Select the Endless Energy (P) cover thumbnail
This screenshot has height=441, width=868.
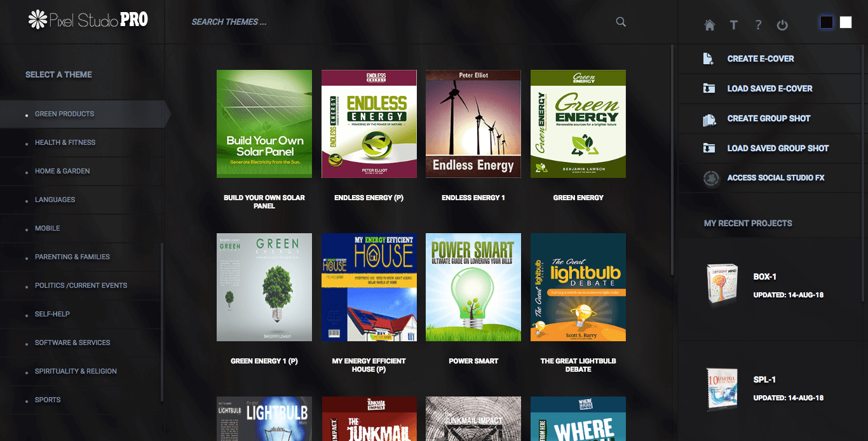pos(369,124)
